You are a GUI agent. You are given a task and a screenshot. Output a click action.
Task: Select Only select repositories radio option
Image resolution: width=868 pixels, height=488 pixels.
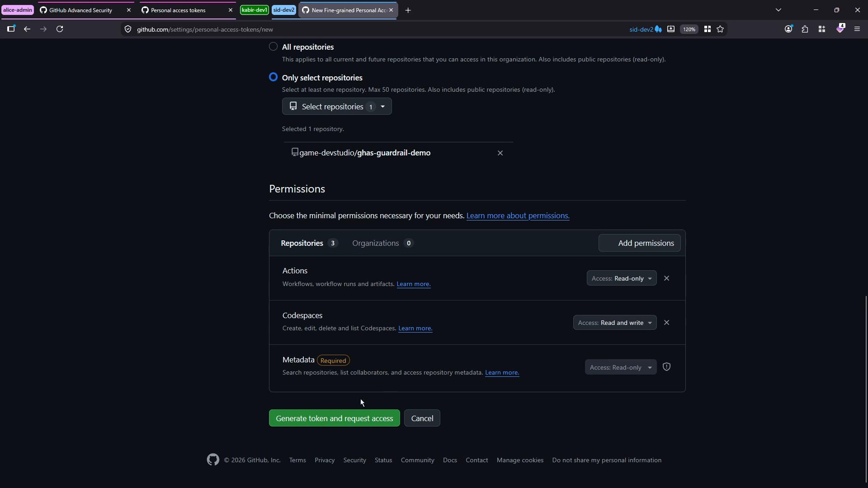(273, 77)
